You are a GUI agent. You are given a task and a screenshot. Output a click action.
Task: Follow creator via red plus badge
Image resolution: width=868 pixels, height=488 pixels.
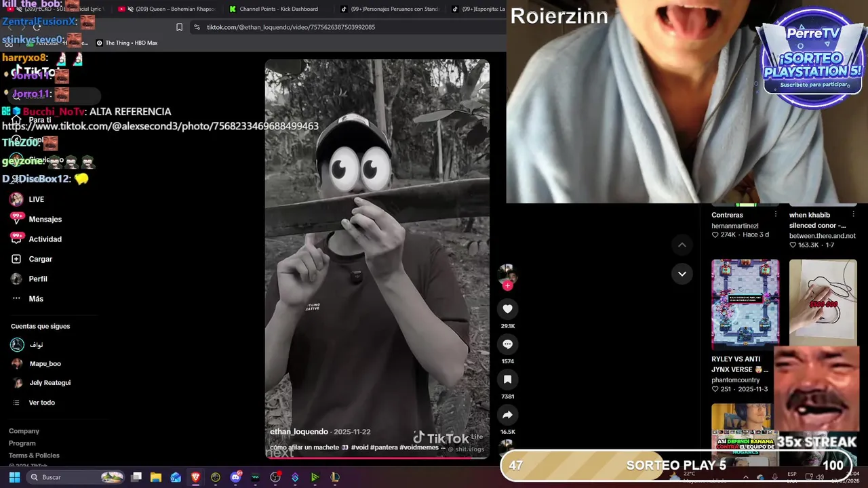[507, 286]
